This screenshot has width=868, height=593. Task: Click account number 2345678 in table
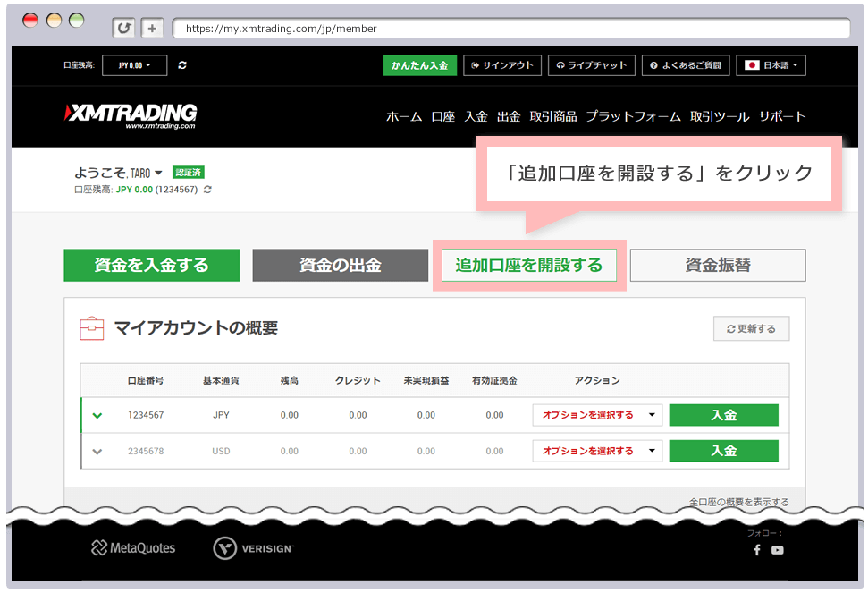(x=146, y=452)
